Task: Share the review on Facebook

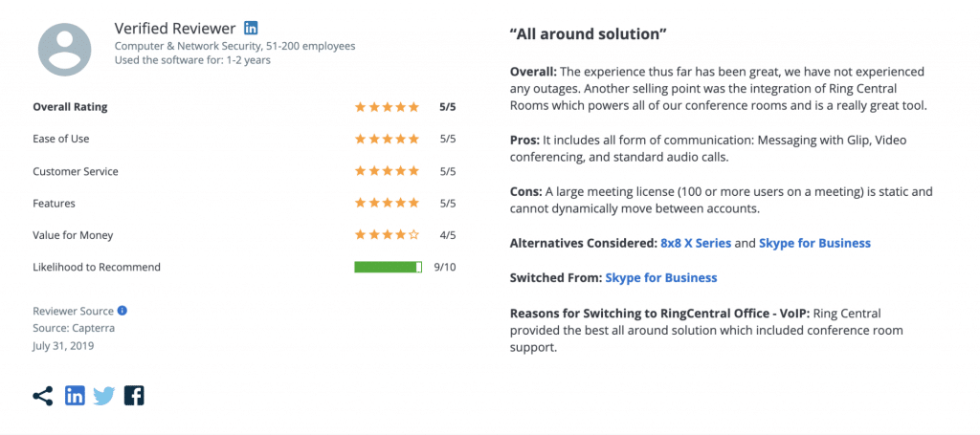Action: coord(134,396)
